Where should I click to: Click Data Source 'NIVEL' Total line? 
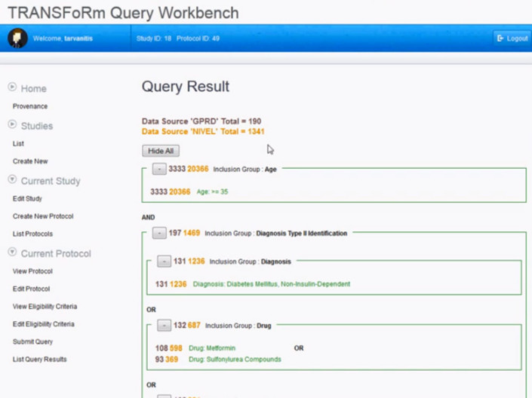point(203,131)
